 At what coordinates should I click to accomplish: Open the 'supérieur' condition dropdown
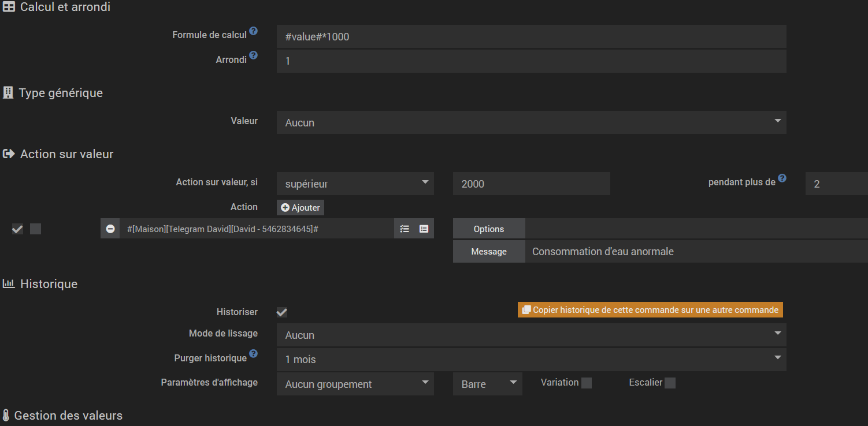355,184
